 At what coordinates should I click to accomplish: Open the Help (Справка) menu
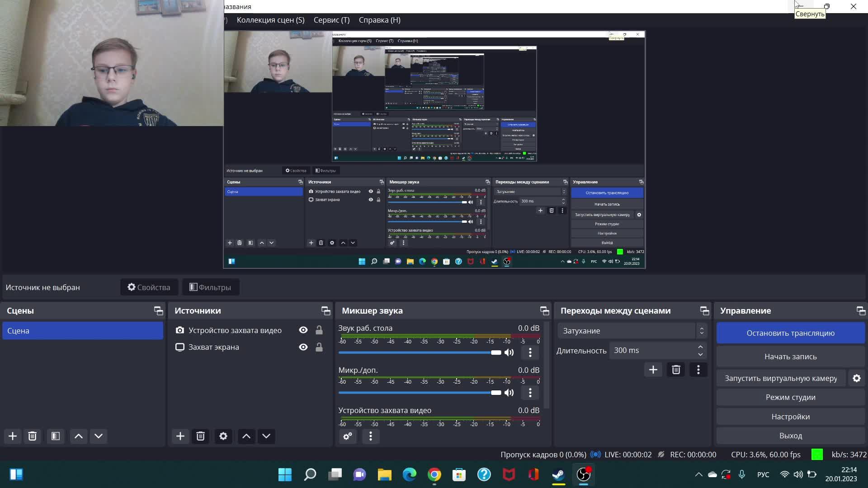click(379, 20)
